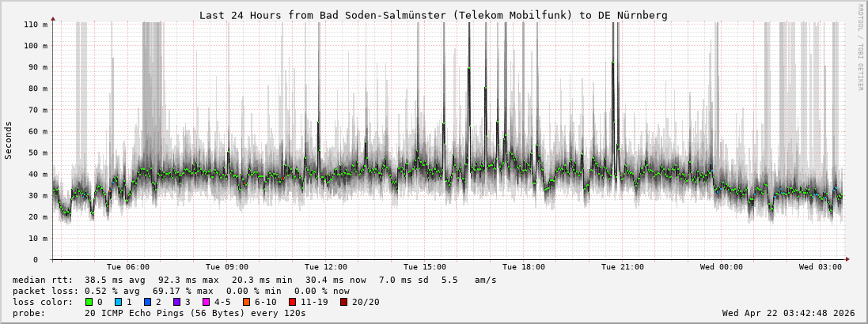Click the 'median rtt' statistics line

click(254, 280)
